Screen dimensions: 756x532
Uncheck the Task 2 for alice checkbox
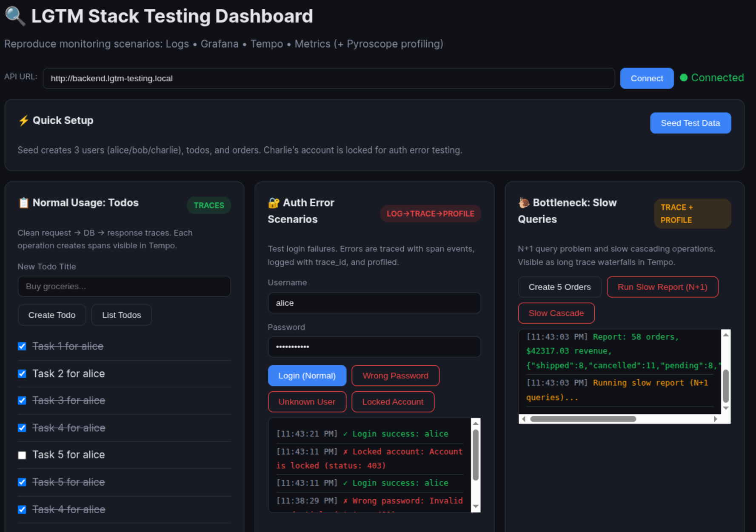[22, 374]
